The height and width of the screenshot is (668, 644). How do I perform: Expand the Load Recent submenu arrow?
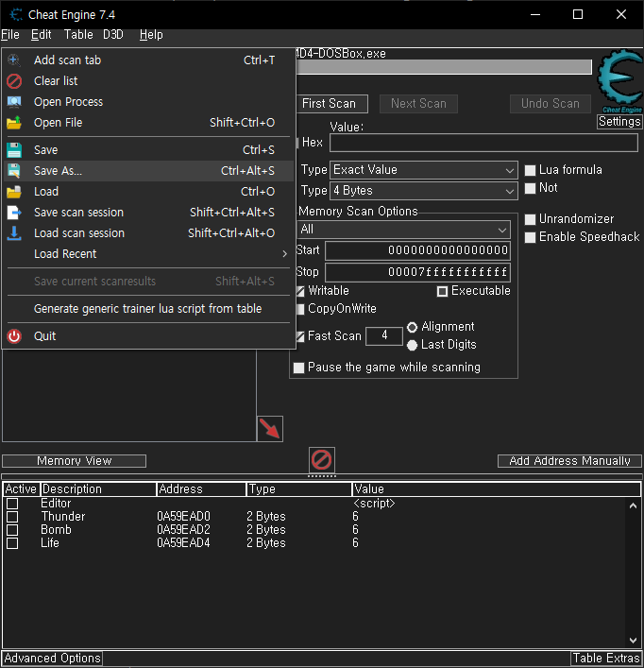(x=285, y=254)
